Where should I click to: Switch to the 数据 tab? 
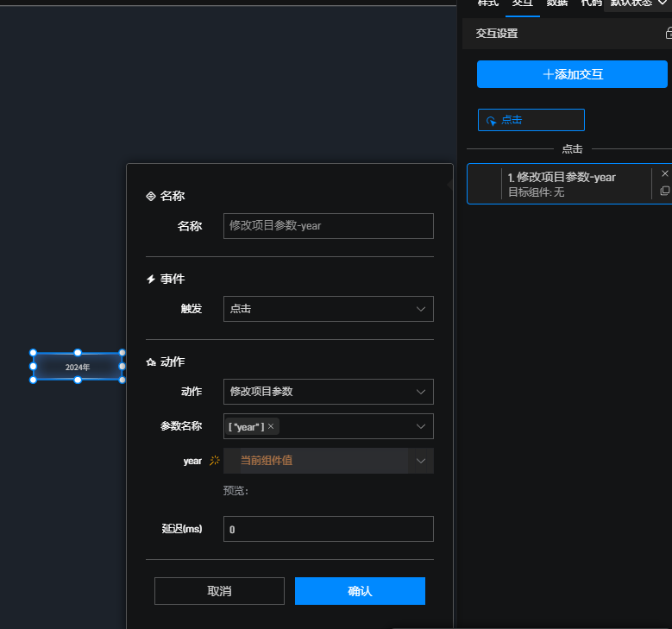tap(556, 3)
